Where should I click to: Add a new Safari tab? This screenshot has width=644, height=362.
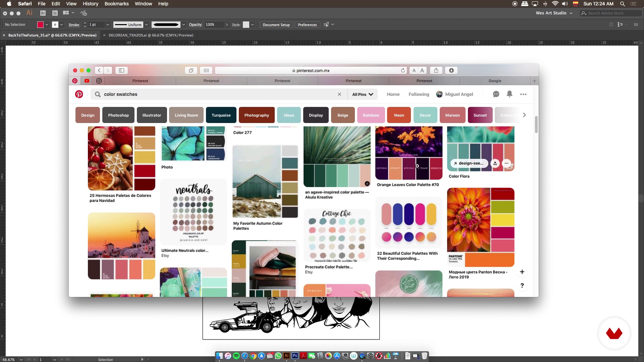534,81
